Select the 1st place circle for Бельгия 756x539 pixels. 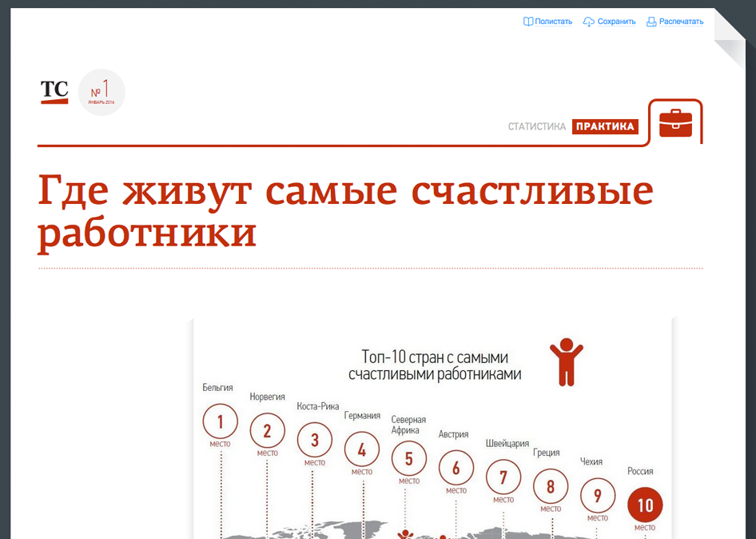click(x=221, y=421)
